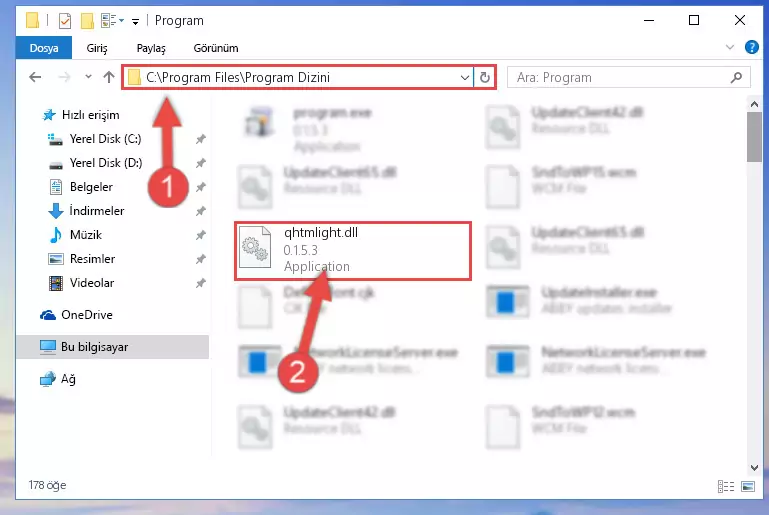Viewport: 769px width, 515px height.
Task: Select Hızlı erişim in navigation pane
Action: (x=91, y=115)
